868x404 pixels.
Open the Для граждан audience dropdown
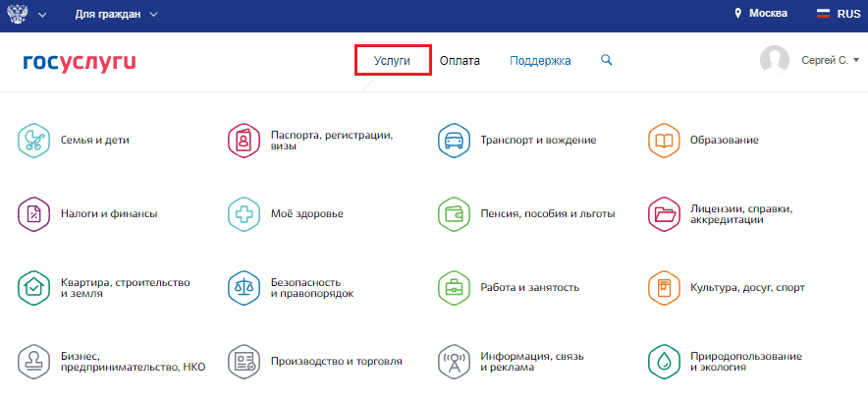(116, 14)
